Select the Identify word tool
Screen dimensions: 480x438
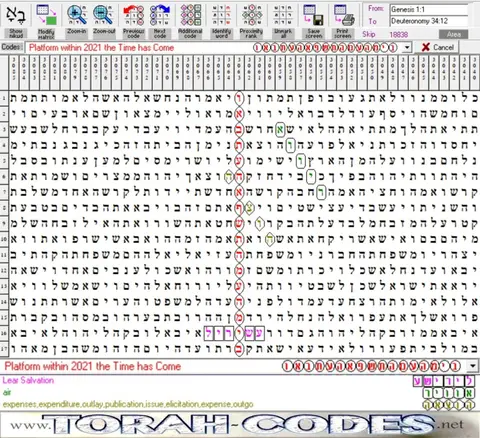[221, 15]
